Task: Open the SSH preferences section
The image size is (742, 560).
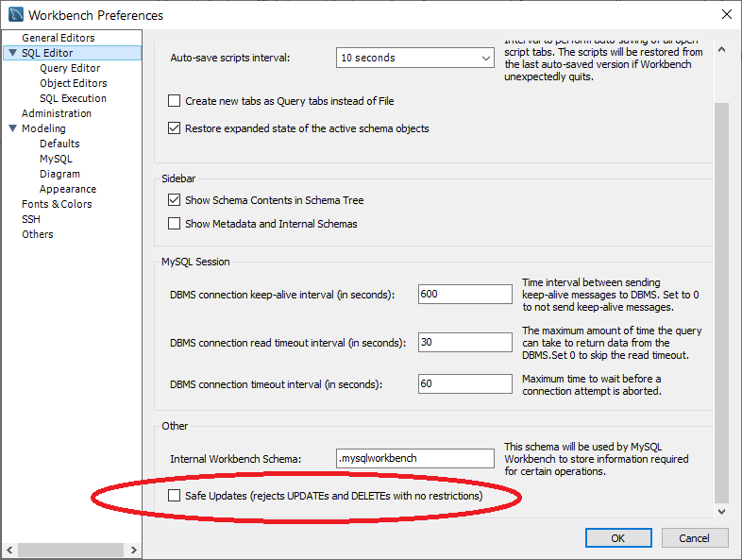Action: tap(31, 219)
